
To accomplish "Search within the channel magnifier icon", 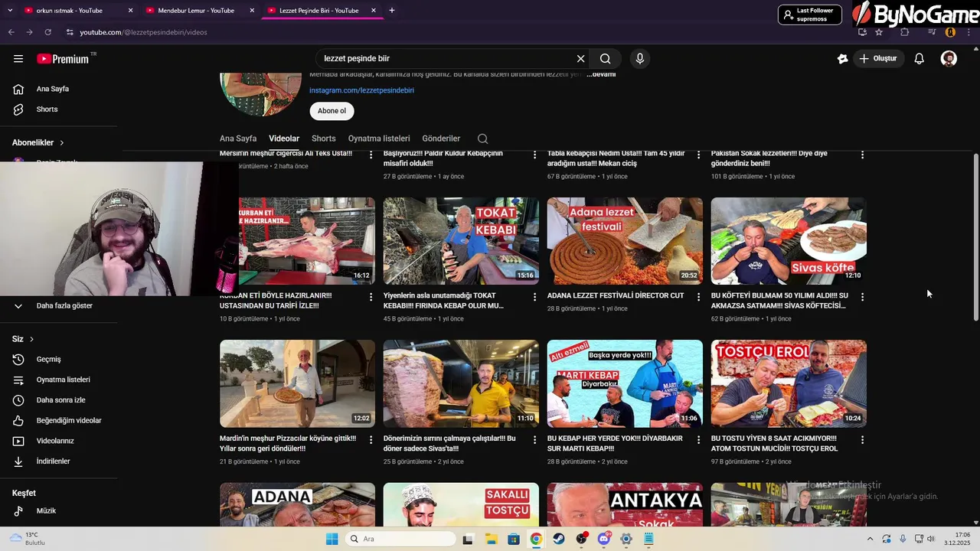I will point(482,139).
